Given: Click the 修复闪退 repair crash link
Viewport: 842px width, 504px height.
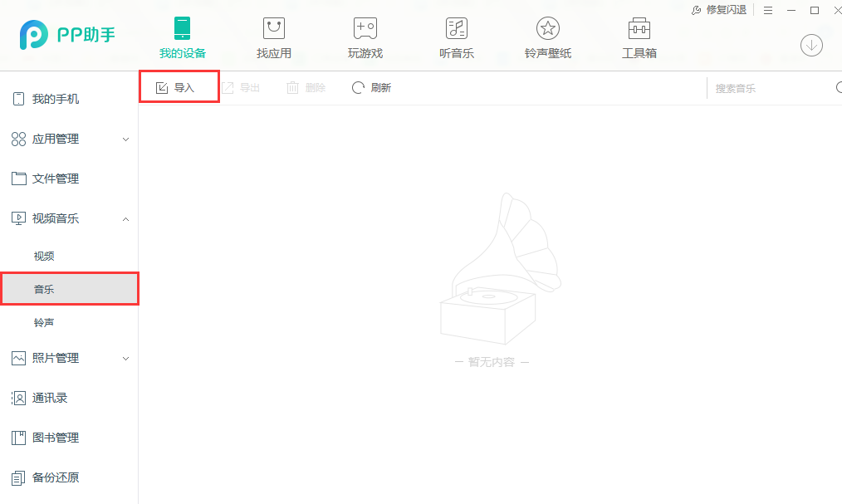Looking at the screenshot, I should coord(719,10).
